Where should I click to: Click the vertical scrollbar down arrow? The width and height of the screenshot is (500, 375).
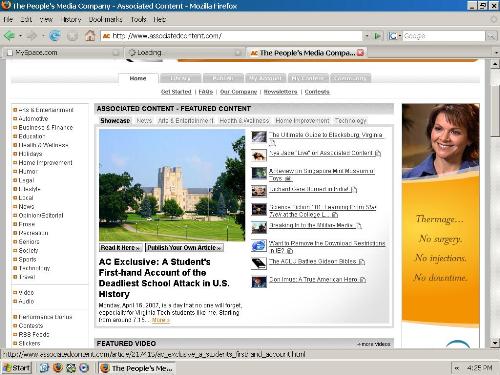(x=495, y=343)
